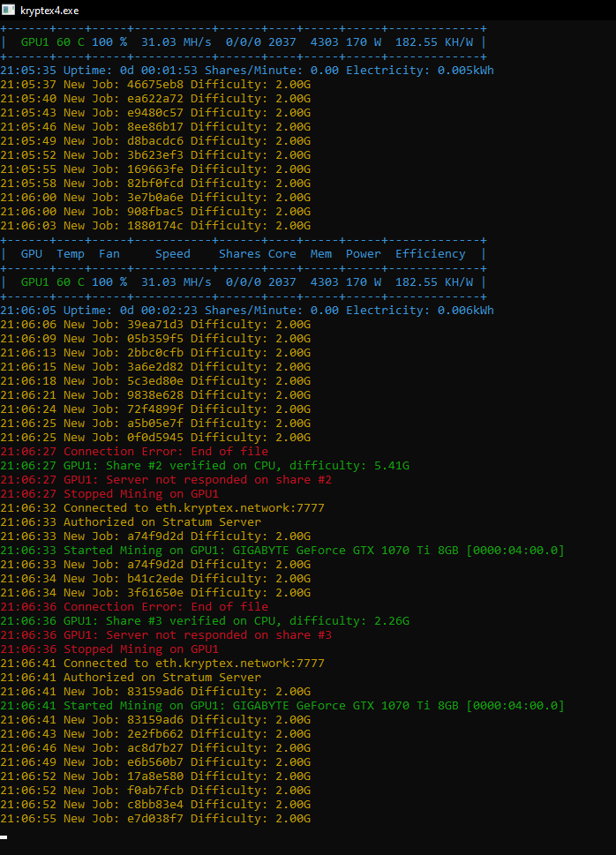Click the 21:06:36 Stopped Mining on GPU1 line
The image size is (616, 855).
109,649
